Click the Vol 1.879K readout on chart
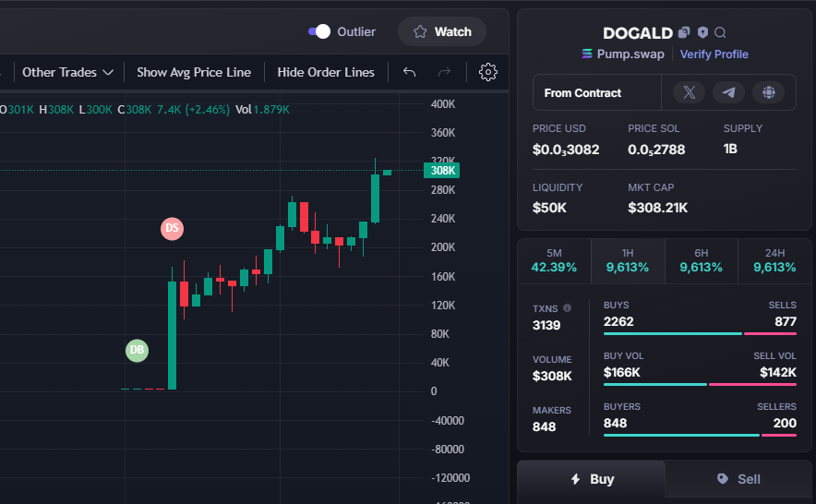 point(262,110)
